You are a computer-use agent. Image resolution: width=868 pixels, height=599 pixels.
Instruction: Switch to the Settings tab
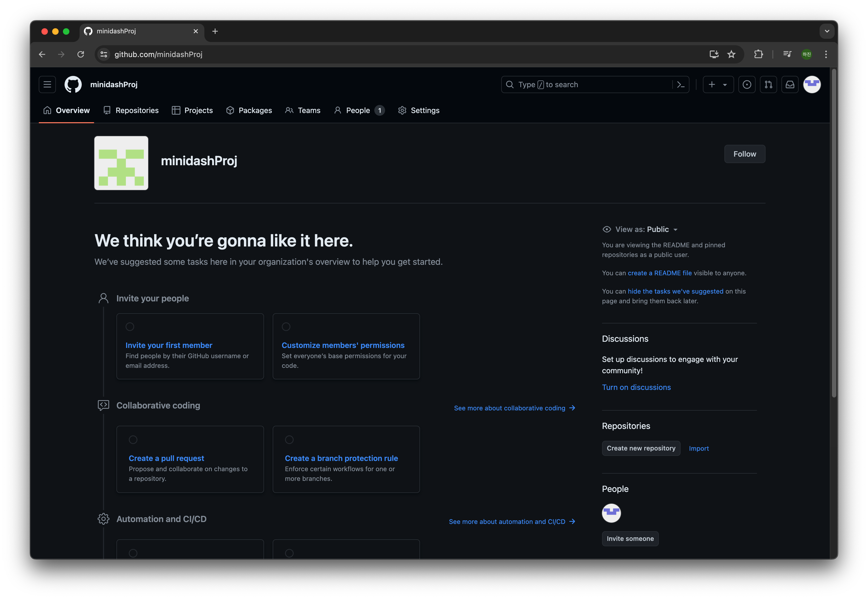(x=418, y=110)
